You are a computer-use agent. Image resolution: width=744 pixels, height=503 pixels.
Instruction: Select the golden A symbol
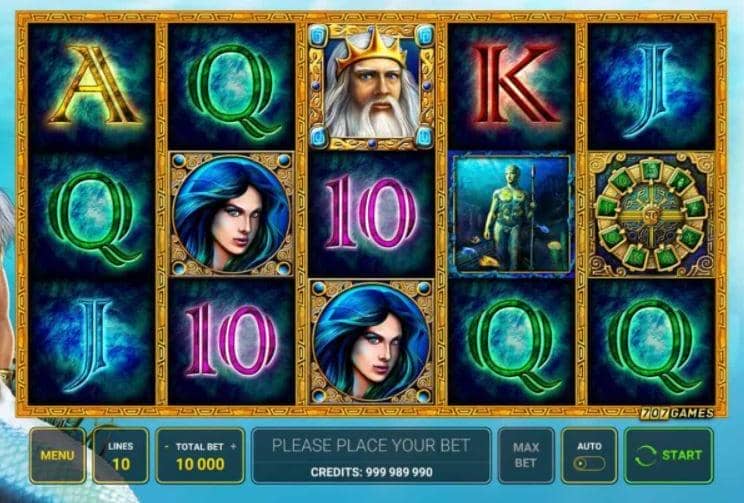point(94,86)
